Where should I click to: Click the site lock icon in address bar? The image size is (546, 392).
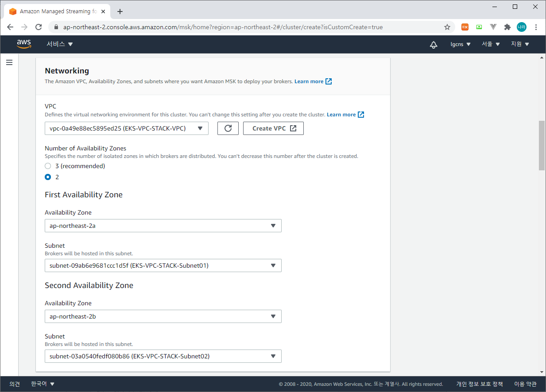coord(56,27)
